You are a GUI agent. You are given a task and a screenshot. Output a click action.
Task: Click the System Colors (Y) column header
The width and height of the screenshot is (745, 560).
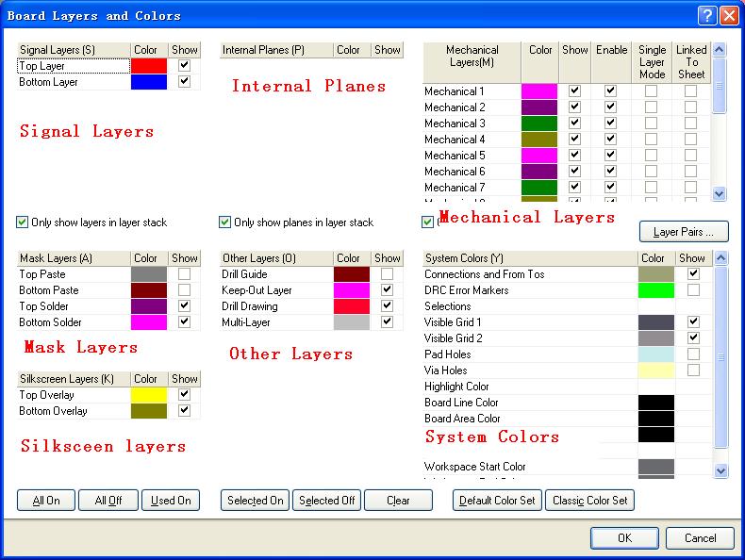point(530,258)
